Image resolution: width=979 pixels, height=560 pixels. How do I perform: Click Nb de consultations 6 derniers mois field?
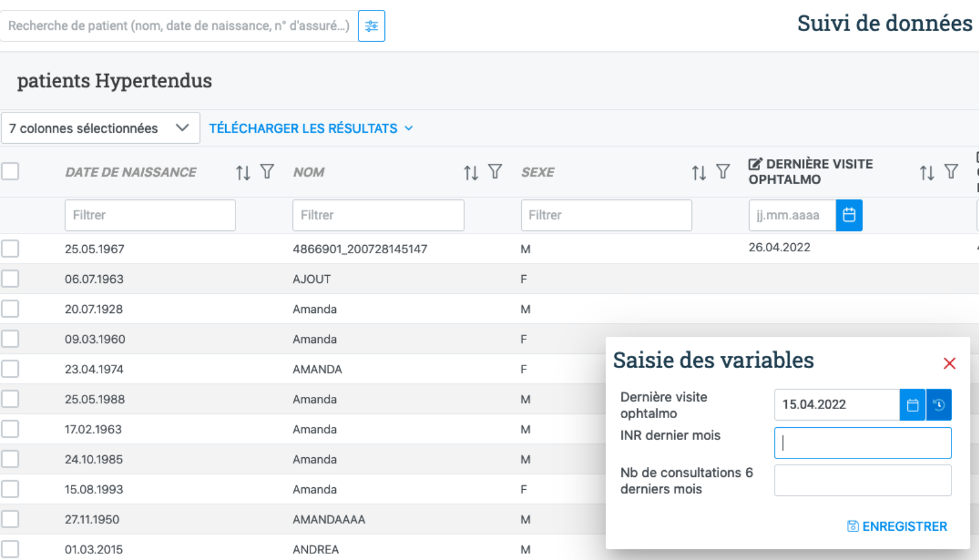pos(863,481)
